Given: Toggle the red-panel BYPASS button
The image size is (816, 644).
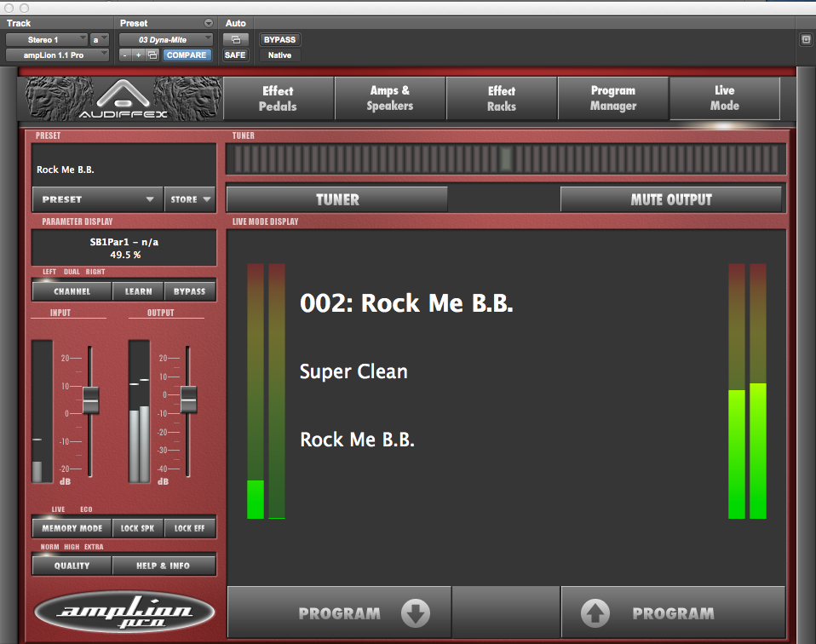Looking at the screenshot, I should 189,291.
